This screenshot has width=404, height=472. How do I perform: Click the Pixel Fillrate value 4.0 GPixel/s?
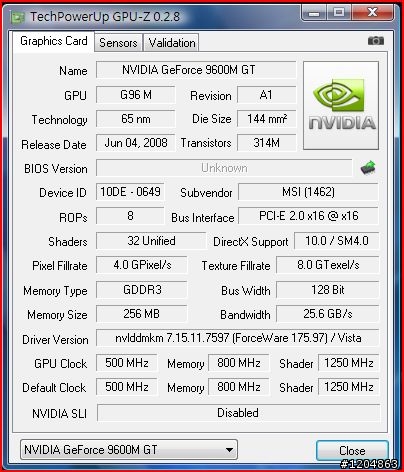[142, 265]
